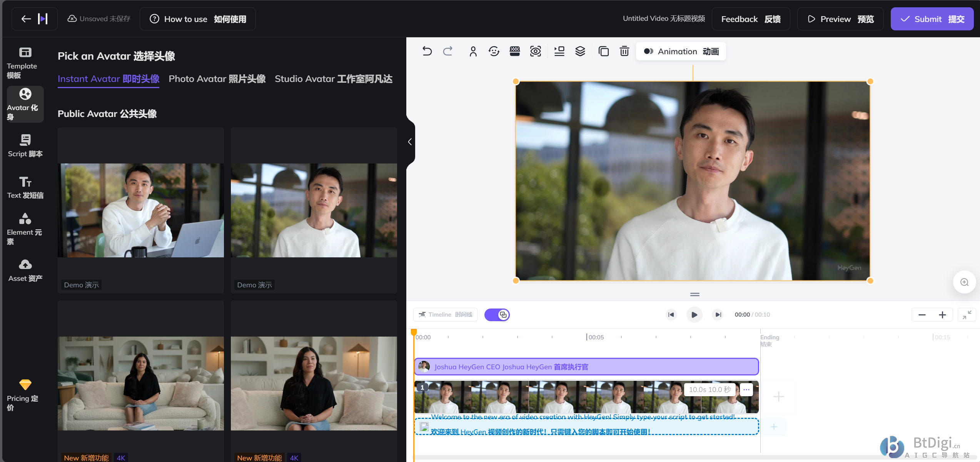Click the layers stack toolbar icon
The width and height of the screenshot is (980, 462).
[x=580, y=51]
